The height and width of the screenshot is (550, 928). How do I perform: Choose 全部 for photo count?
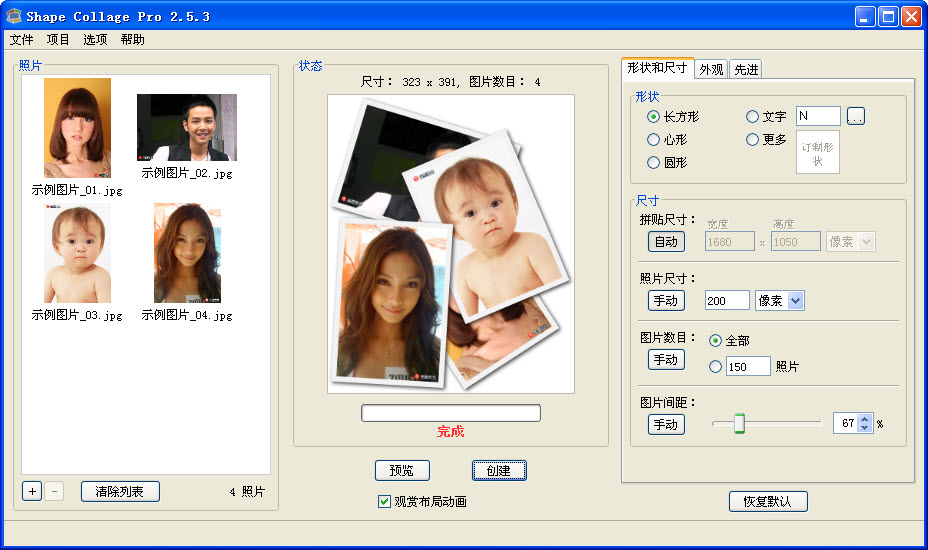pos(729,340)
